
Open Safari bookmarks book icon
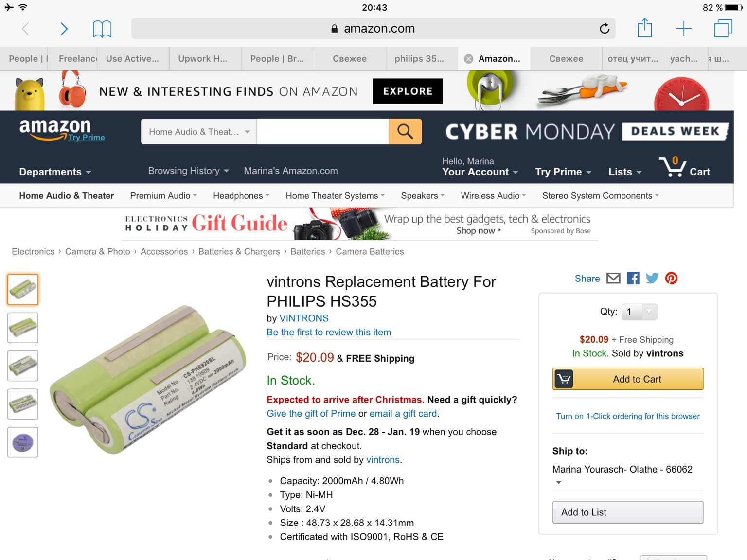(102, 29)
